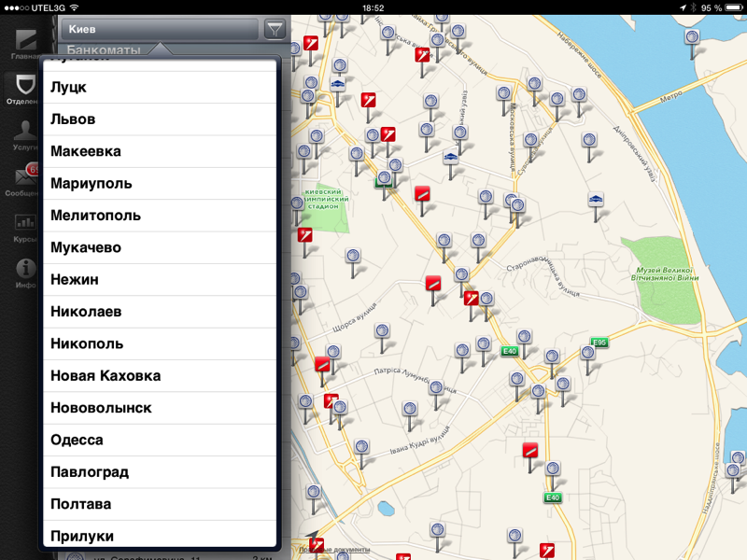The width and height of the screenshot is (747, 560).
Task: Choose Новая Каховка from the list
Action: [160, 375]
